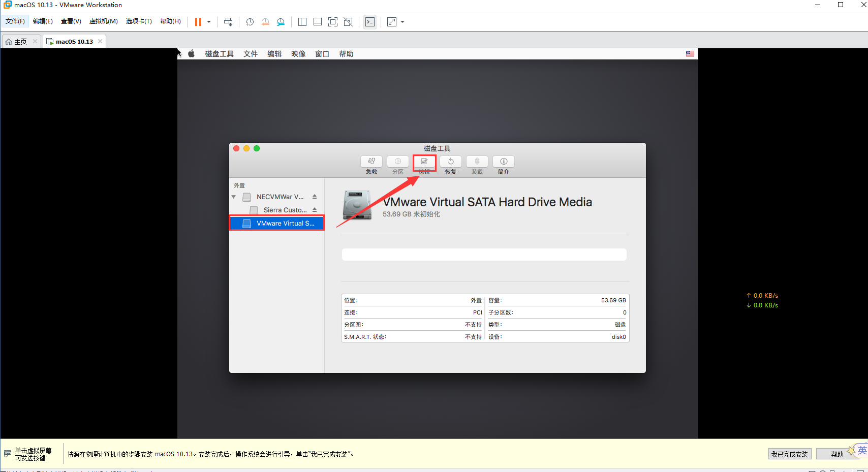Open the 映像 menu
Image resolution: width=868 pixels, height=472 pixels.
pos(298,54)
